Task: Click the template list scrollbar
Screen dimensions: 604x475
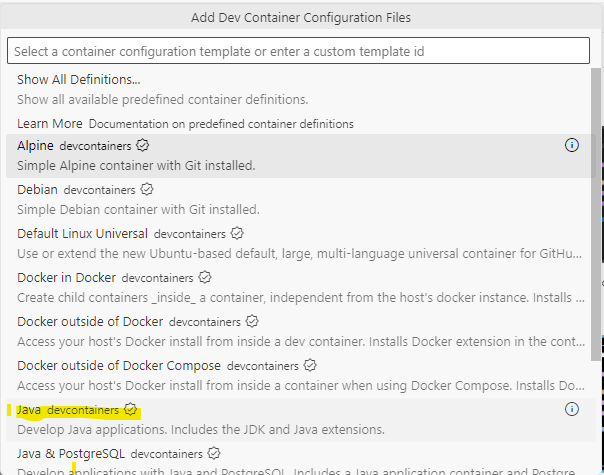Action: point(596,215)
